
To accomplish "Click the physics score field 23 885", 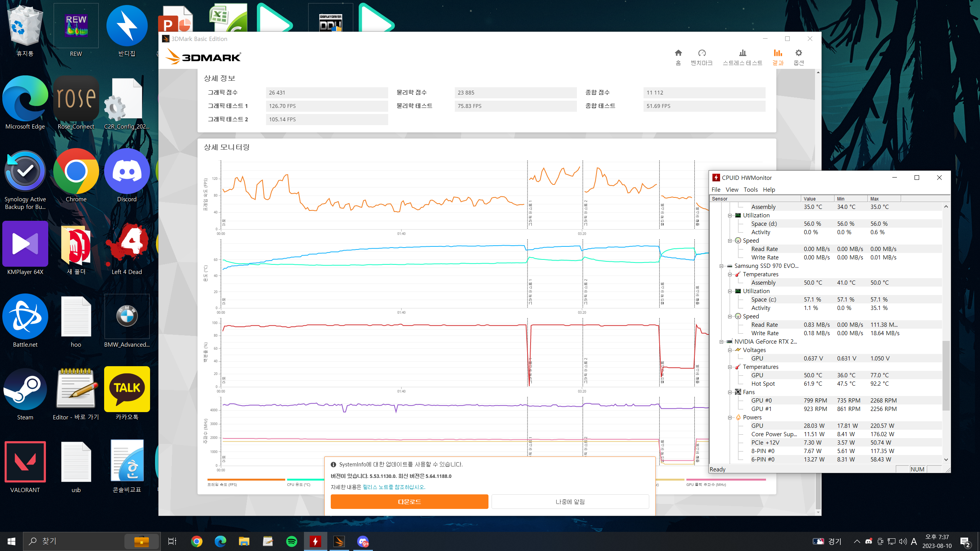I will (x=516, y=93).
